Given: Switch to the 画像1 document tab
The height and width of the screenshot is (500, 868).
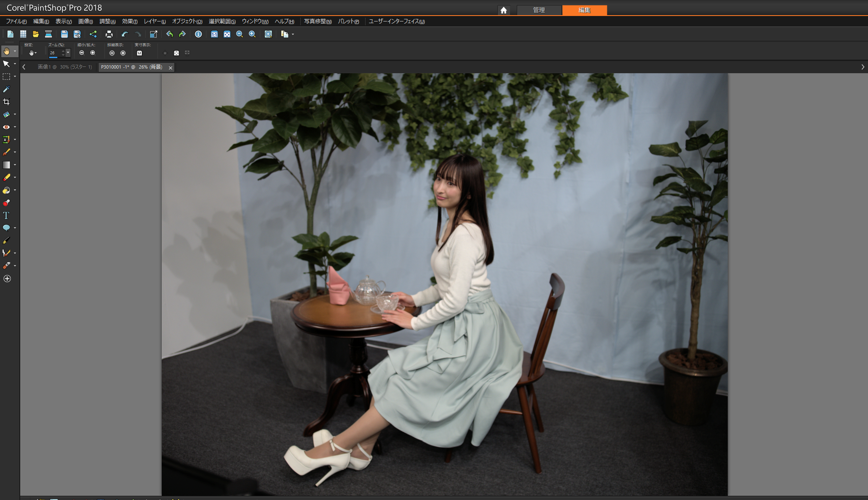Looking at the screenshot, I should [64, 67].
